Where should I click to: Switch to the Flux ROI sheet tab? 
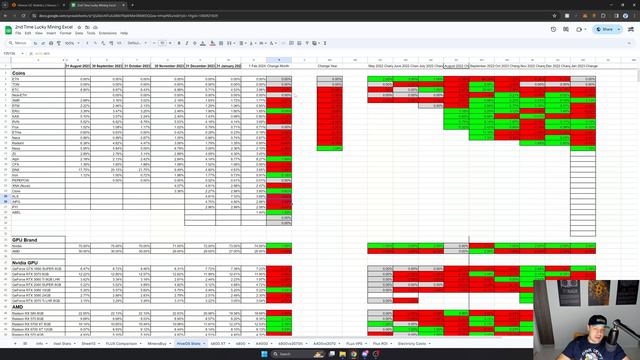pos(380,344)
